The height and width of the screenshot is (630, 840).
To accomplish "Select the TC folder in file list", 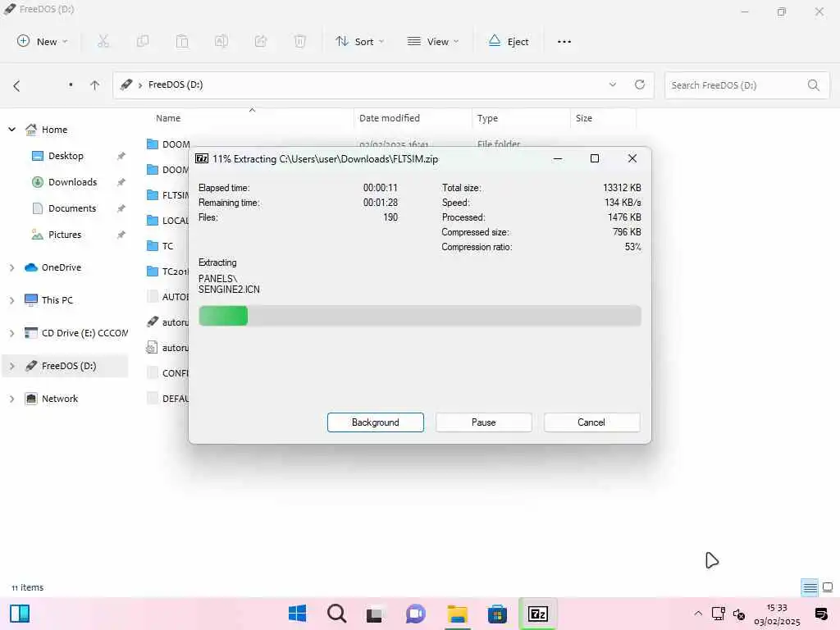I will pos(167,246).
